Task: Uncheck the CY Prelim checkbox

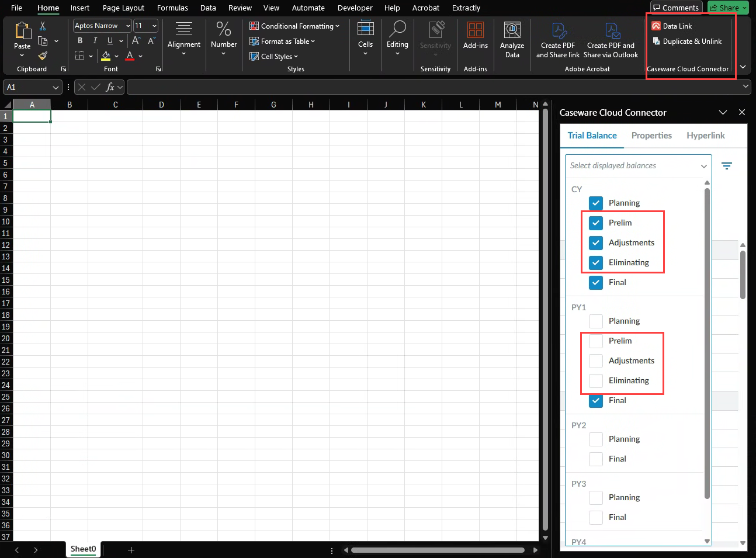Action: (596, 223)
